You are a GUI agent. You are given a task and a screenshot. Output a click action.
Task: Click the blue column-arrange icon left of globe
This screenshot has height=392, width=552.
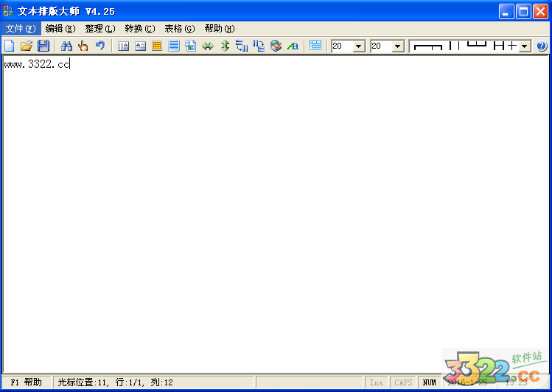tap(242, 46)
